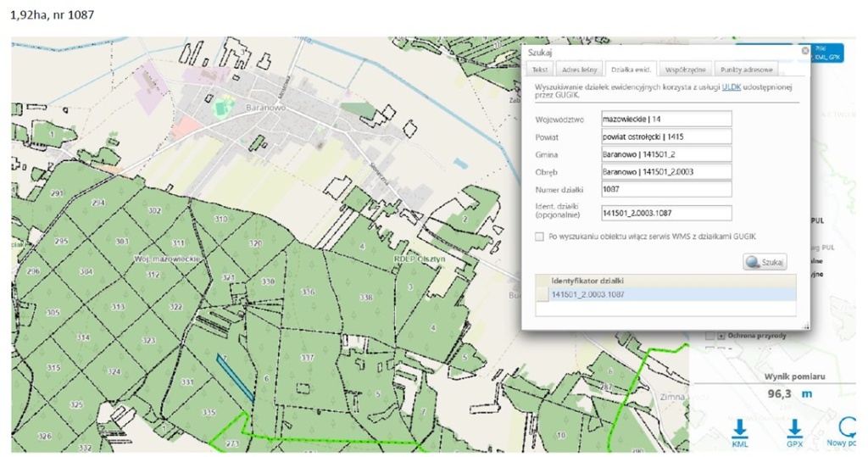The width and height of the screenshot is (868, 457).
Task: Click the Nowy pomiar refresh icon
Action: click(x=849, y=427)
